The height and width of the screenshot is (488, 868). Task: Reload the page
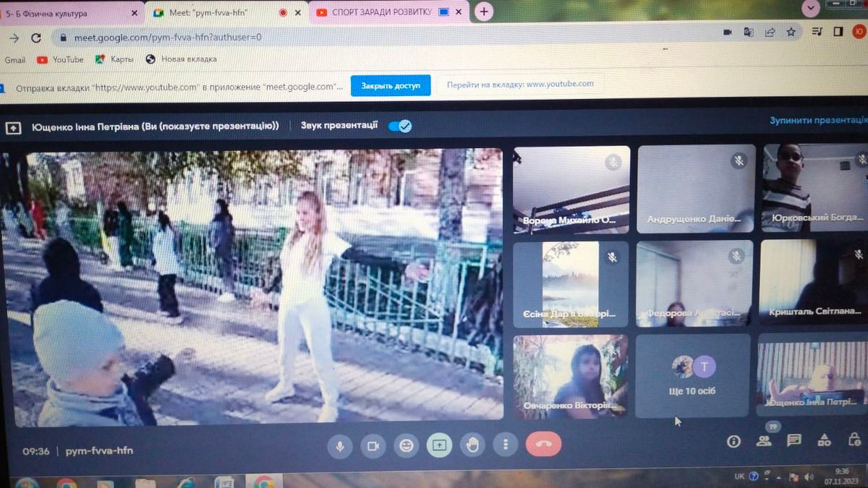click(x=37, y=38)
